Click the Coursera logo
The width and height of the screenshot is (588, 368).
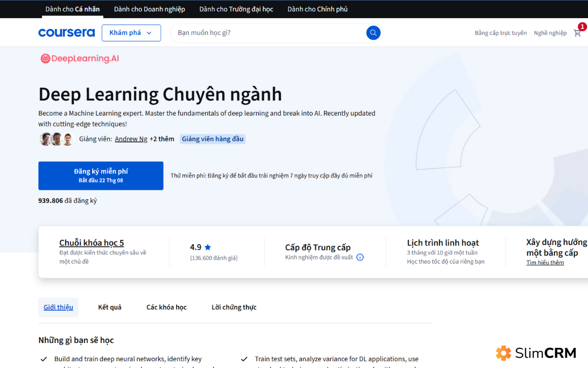click(67, 33)
